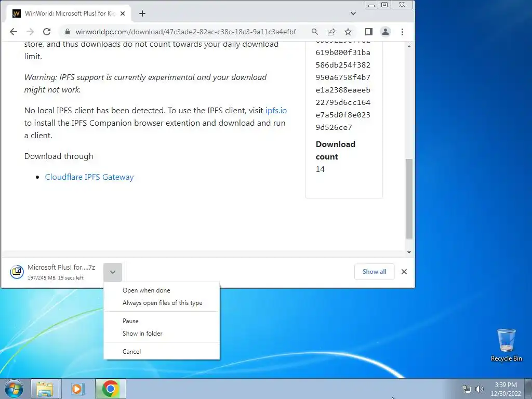Image resolution: width=532 pixels, height=399 pixels.
Task: Reload the WinWorld page
Action: 47,32
